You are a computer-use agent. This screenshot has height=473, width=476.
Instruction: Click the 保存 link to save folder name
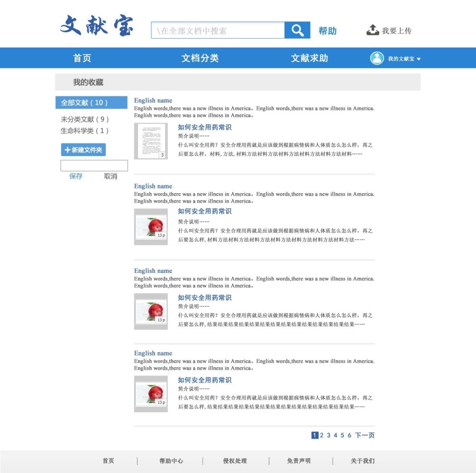tap(76, 176)
